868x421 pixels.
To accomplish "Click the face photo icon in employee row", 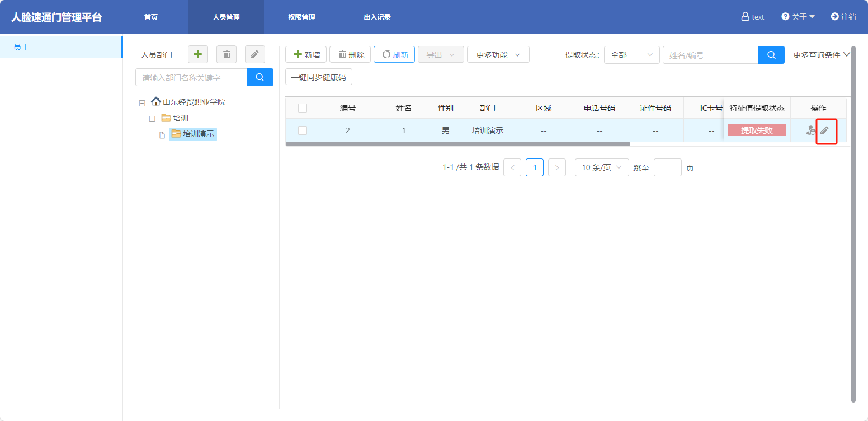I will click(x=810, y=130).
